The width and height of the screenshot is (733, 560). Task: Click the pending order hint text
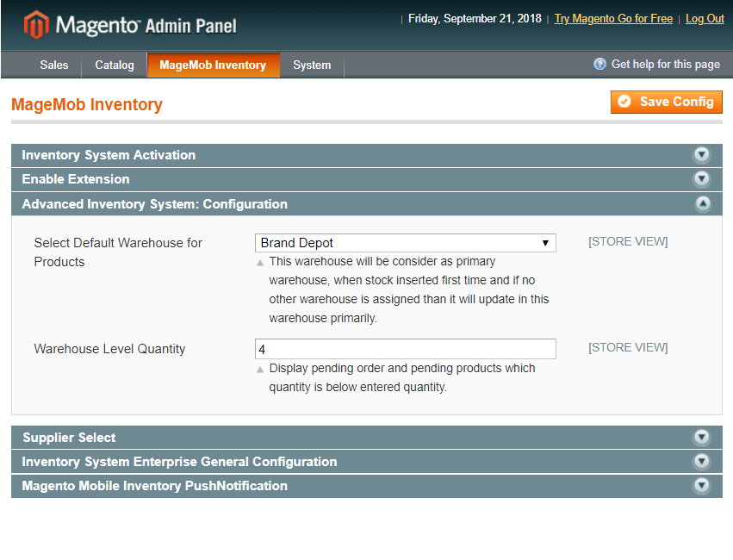coord(402,377)
